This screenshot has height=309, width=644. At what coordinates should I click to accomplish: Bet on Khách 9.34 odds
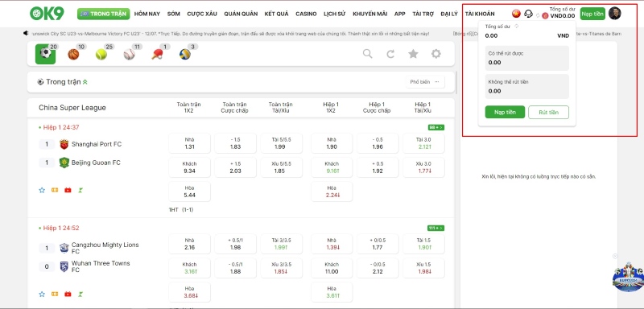point(189,167)
